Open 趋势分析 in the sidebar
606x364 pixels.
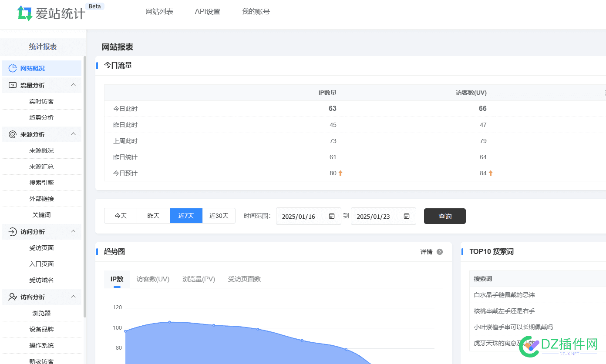41,117
